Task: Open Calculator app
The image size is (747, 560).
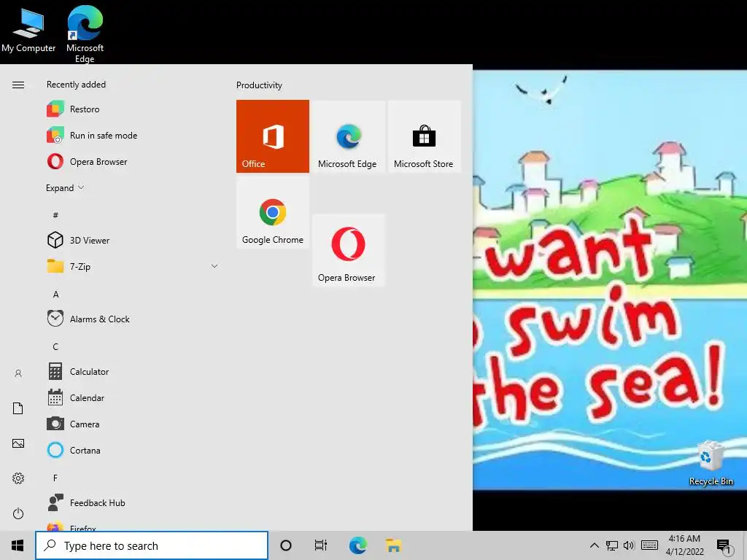Action: pyautogui.click(x=133, y=371)
